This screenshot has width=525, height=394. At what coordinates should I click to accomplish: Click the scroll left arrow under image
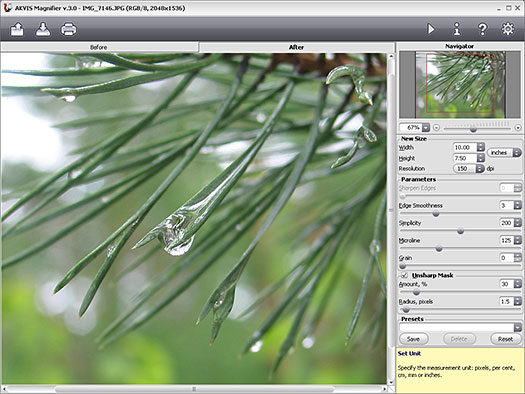4,389
